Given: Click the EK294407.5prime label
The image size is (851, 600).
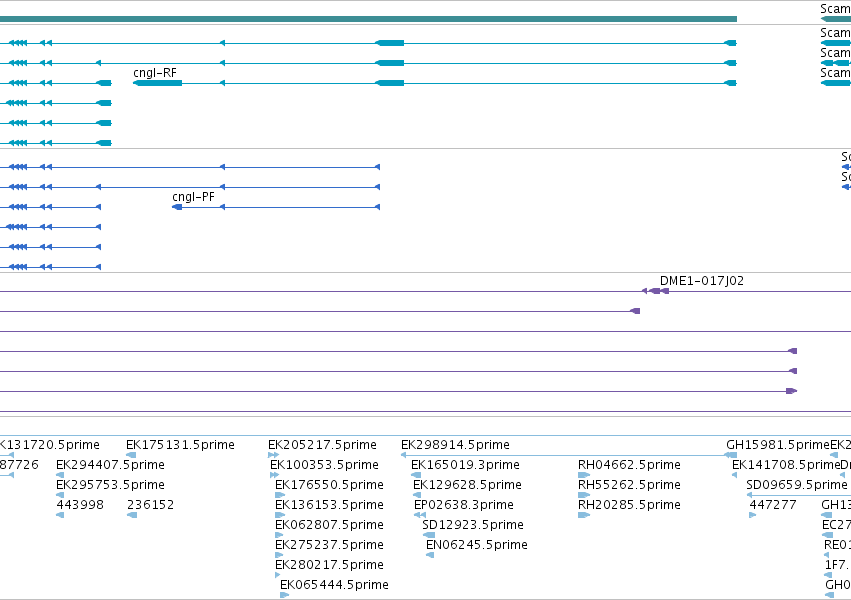Looking at the screenshot, I should (110, 465).
